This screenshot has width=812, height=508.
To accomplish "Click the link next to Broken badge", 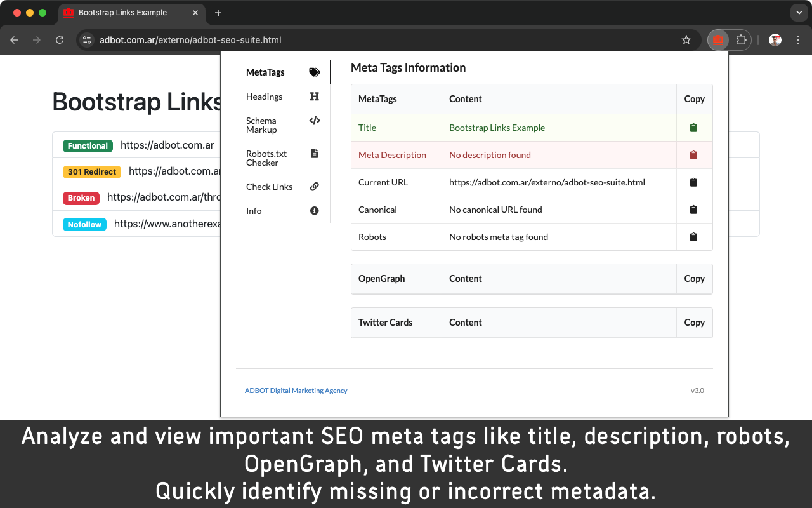I will click(x=164, y=197).
